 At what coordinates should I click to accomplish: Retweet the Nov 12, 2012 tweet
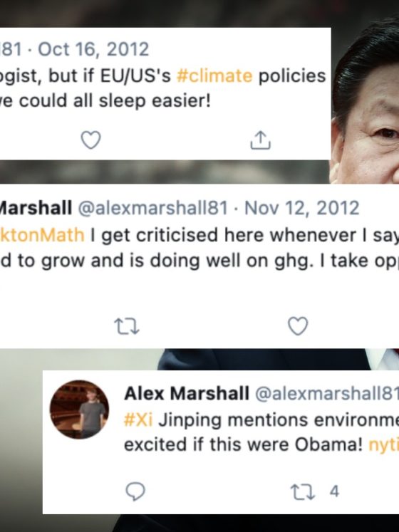(x=127, y=326)
